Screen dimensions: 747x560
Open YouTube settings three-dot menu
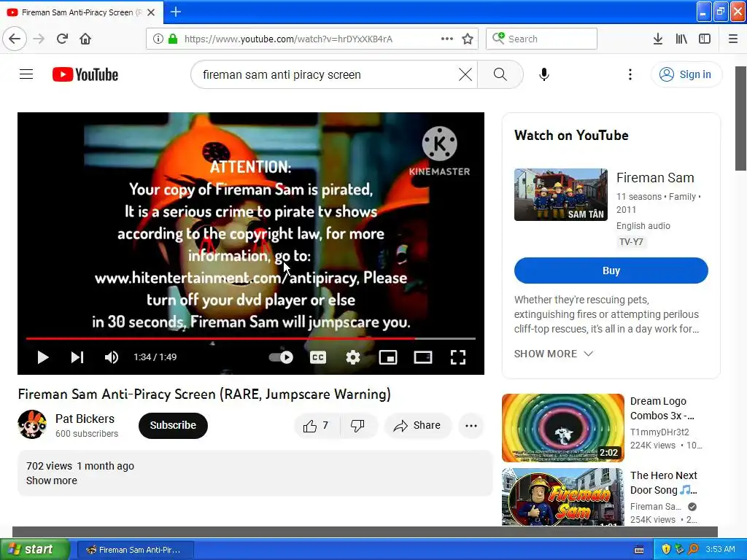tap(630, 74)
